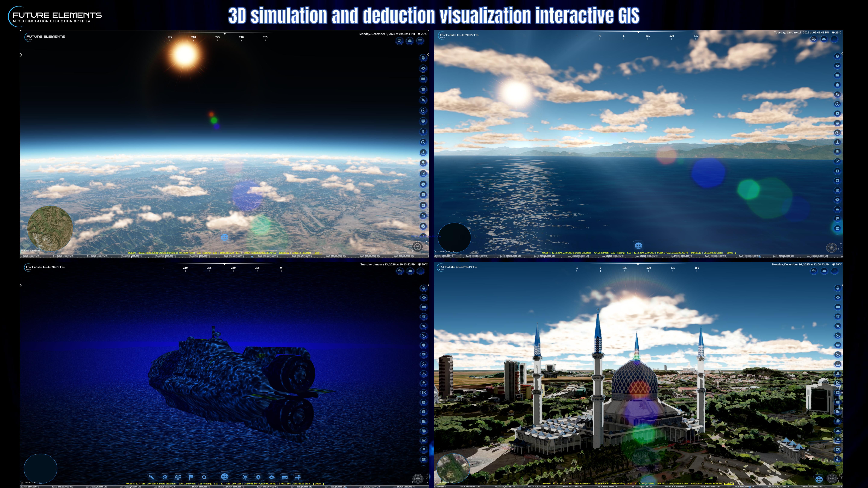868x488 pixels.
Task: Expand left panel arrow in submarine view
Action: 21,285
